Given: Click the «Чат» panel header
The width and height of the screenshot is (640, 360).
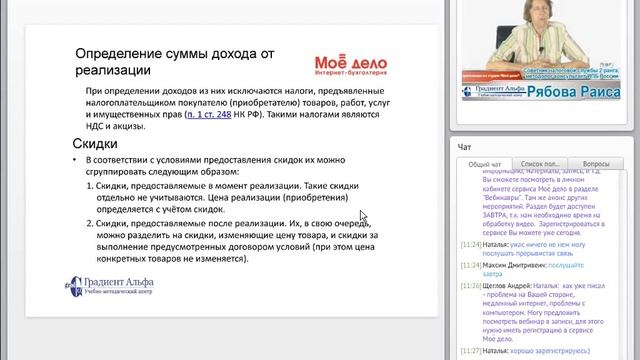Looking at the screenshot, I should pyautogui.click(x=464, y=147).
